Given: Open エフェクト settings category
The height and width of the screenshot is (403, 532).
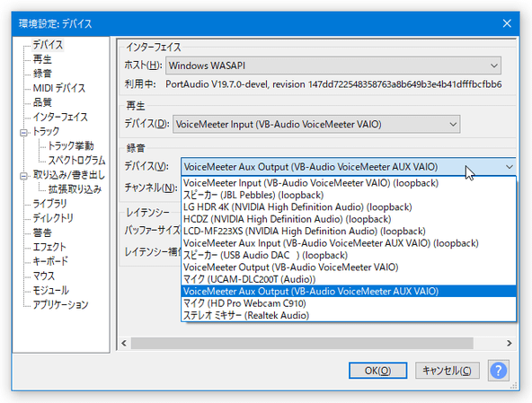Looking at the screenshot, I should [49, 247].
